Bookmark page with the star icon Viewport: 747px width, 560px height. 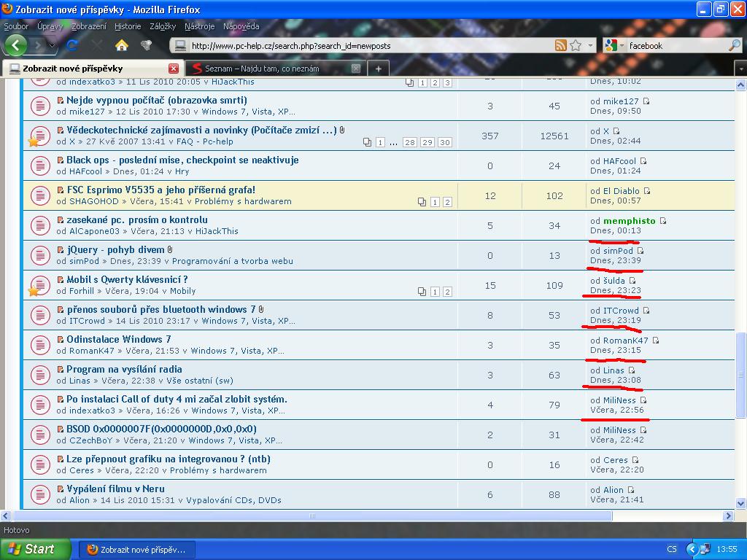pyautogui.click(x=576, y=46)
